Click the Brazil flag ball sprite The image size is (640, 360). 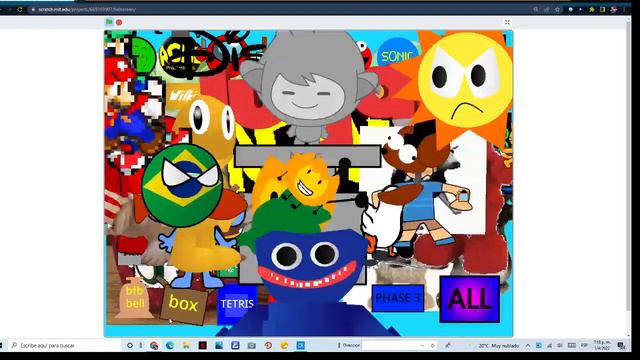coord(182,185)
